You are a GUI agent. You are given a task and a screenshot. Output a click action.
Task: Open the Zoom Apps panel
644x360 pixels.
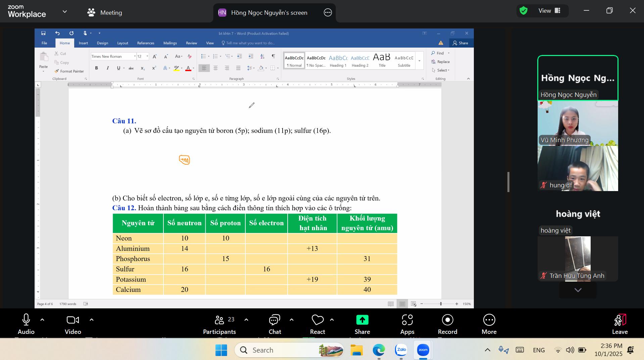[407, 320]
